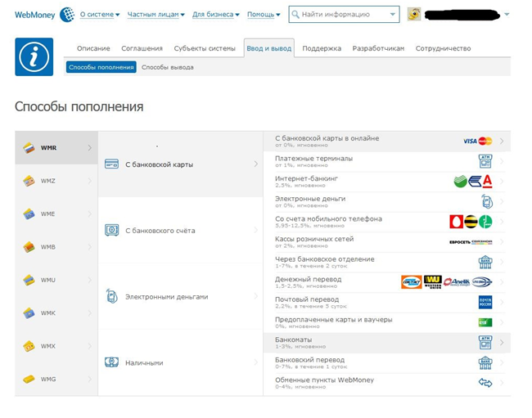532x418 pixels.
Task: Expand the 'Частным лицам' menu
Action: click(156, 14)
